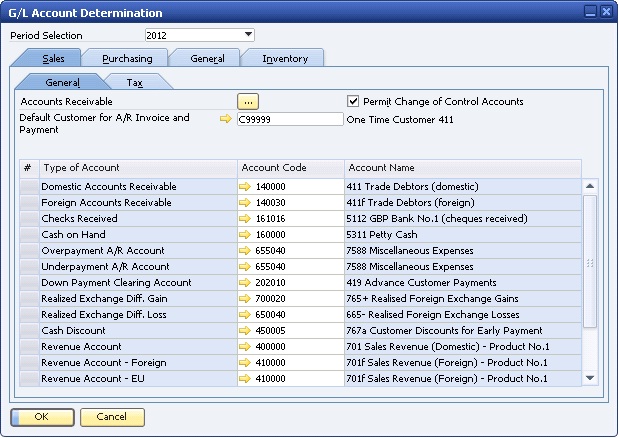Click account code 161016 cell
This screenshot has width=619, height=438.
coord(291,218)
